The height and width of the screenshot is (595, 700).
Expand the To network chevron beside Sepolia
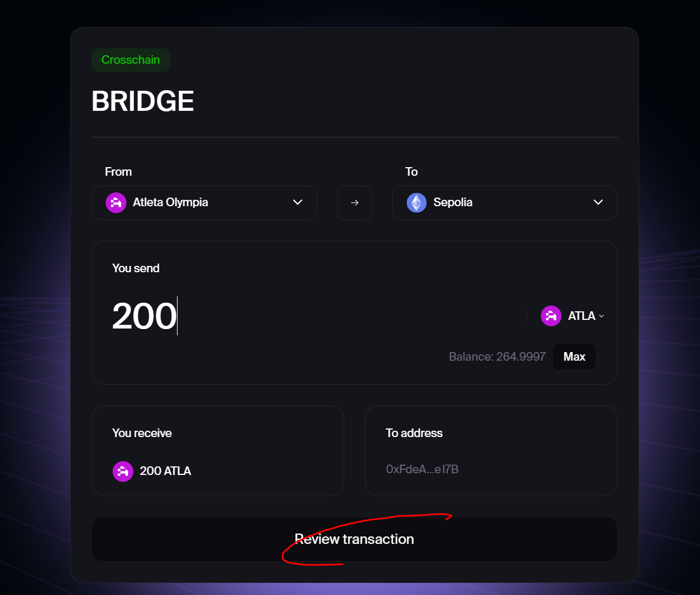tap(598, 202)
